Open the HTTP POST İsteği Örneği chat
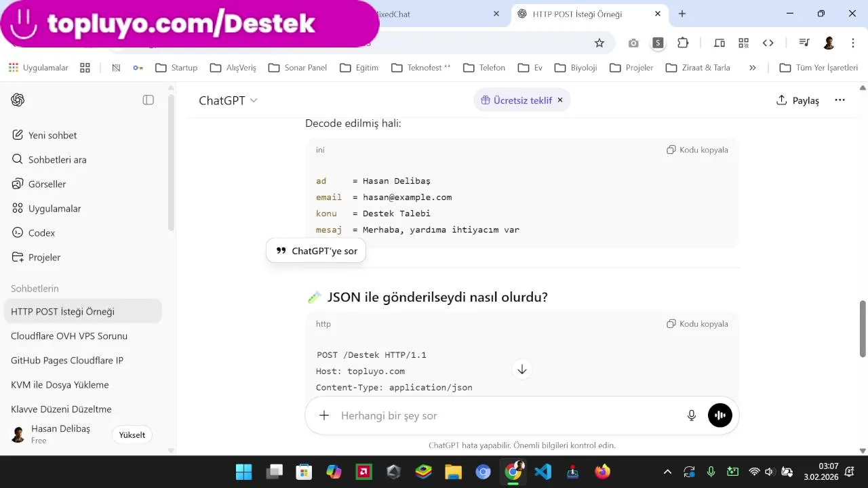Image resolution: width=868 pixels, height=488 pixels. 83,312
